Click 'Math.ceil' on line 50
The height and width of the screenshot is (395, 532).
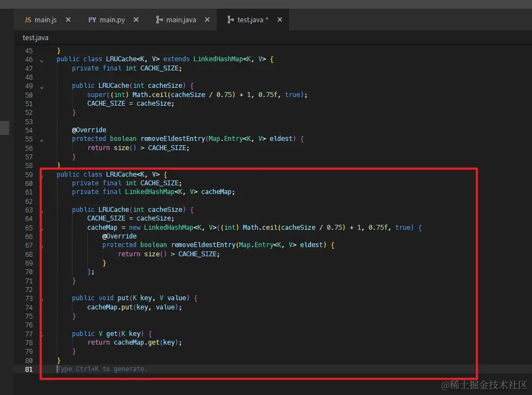(149, 94)
